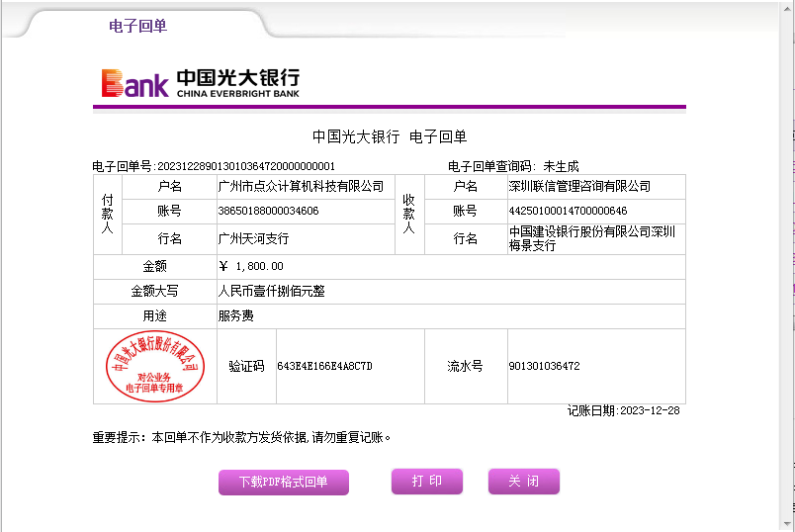Click the 下载PDF格式回单 button
Image resolution: width=795 pixels, height=532 pixels.
click(284, 482)
